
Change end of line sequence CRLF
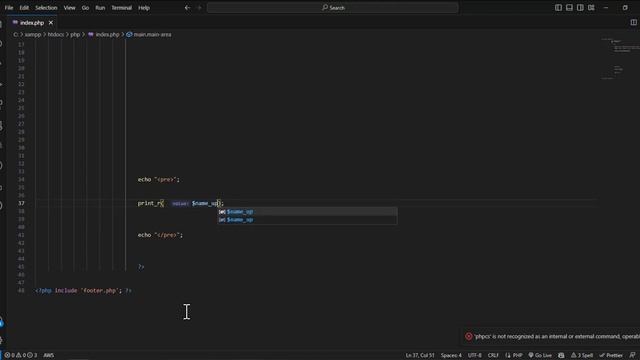493,355
